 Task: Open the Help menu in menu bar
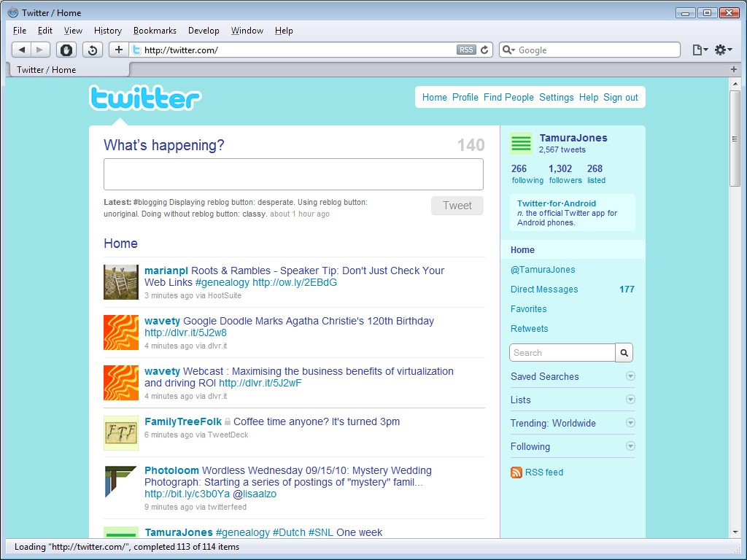coord(284,31)
